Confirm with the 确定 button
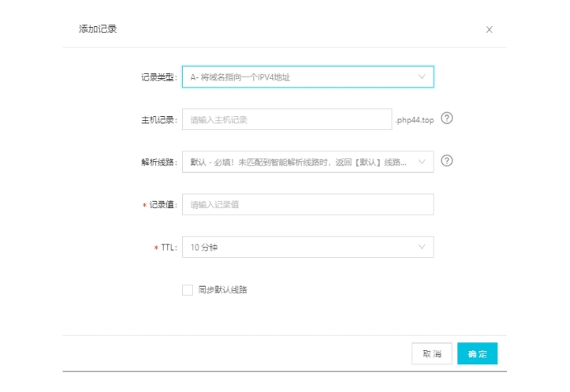The height and width of the screenshot is (392, 570). [477, 353]
